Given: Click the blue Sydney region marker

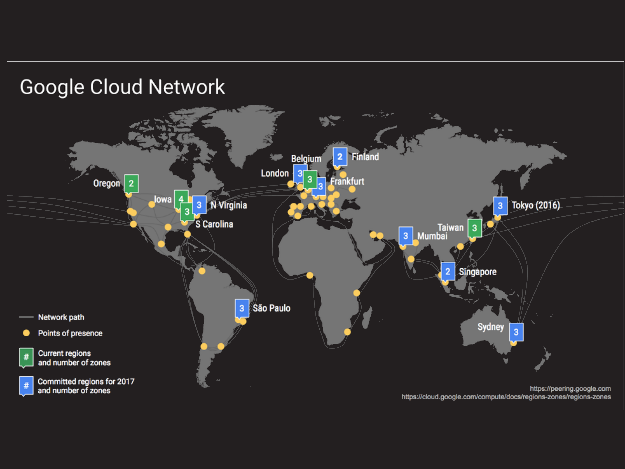Looking at the screenshot, I should click(x=517, y=332).
